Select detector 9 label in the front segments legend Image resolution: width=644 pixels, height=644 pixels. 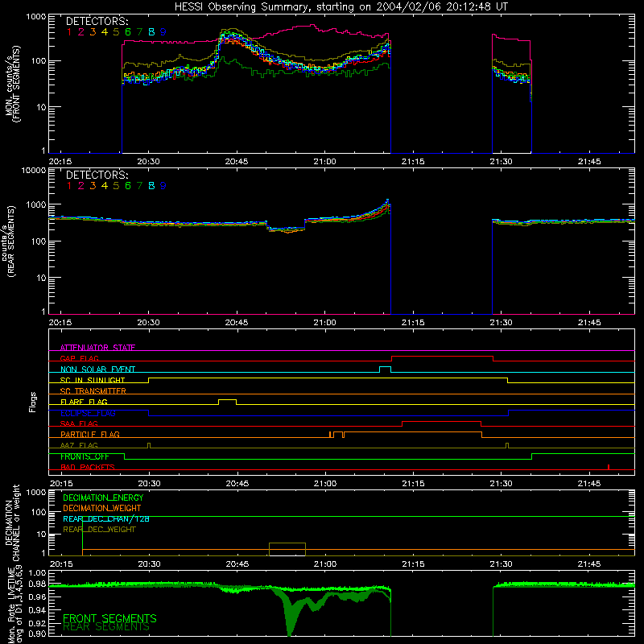163,32
